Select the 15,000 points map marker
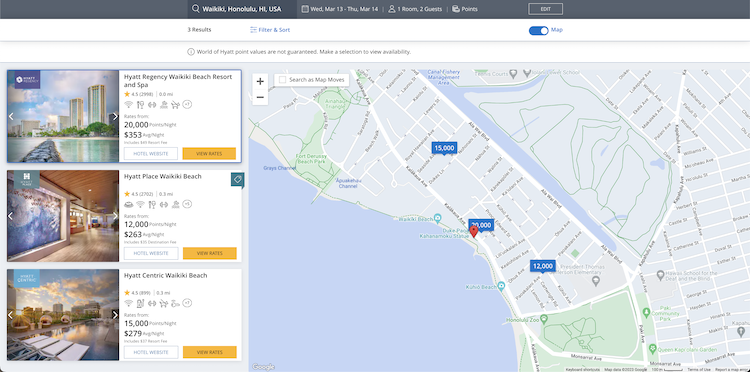Viewport: 750px width, 372px height. click(x=444, y=148)
